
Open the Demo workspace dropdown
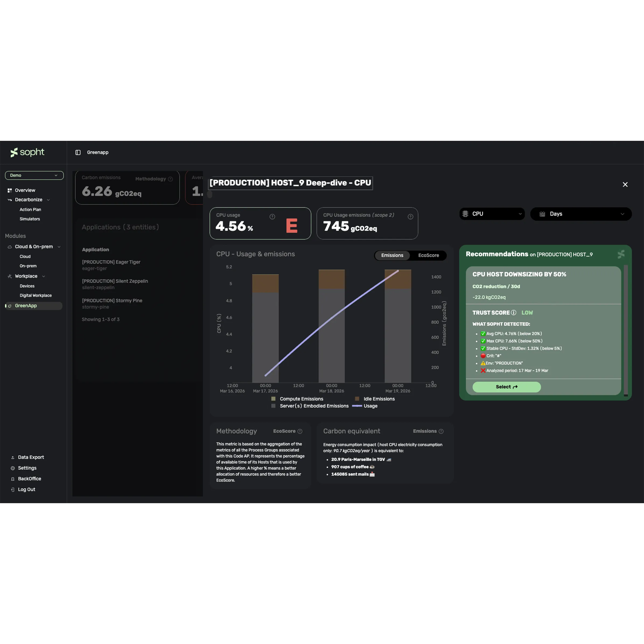[34, 175]
